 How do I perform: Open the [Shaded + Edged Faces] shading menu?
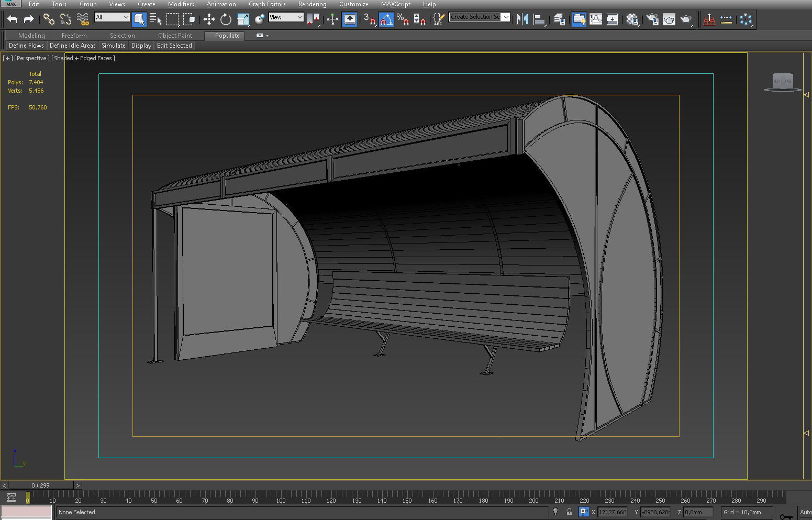(83, 58)
